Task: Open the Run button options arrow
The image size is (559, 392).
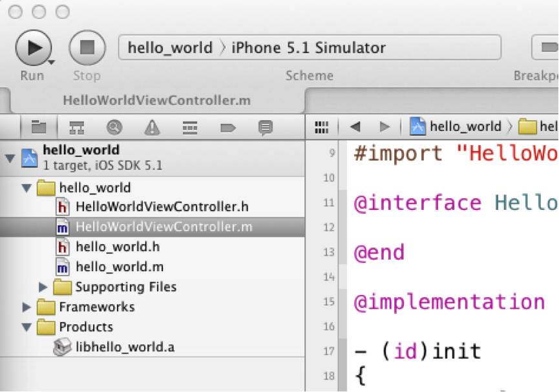Action: [51, 63]
